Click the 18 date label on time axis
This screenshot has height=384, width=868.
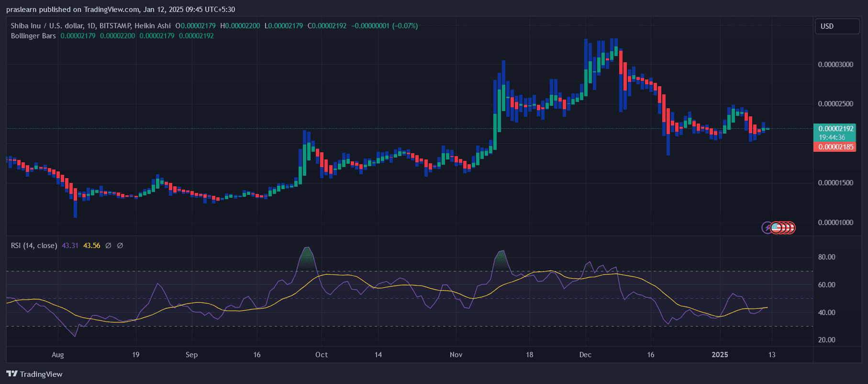(x=529, y=355)
